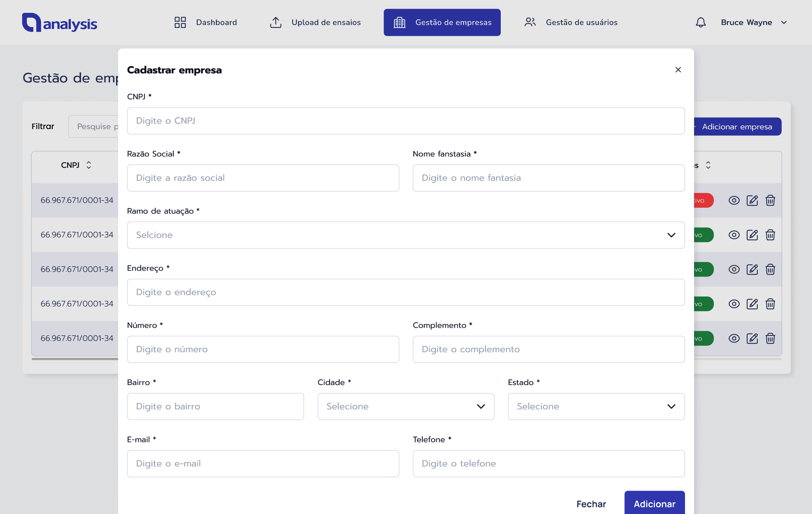Viewport: 812px width, 514px height.
Task: Click the Digite o CNPJ input field
Action: (x=405, y=121)
